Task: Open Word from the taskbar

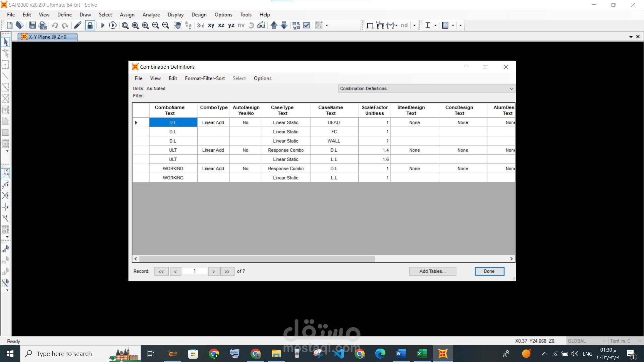Action: tap(401, 354)
